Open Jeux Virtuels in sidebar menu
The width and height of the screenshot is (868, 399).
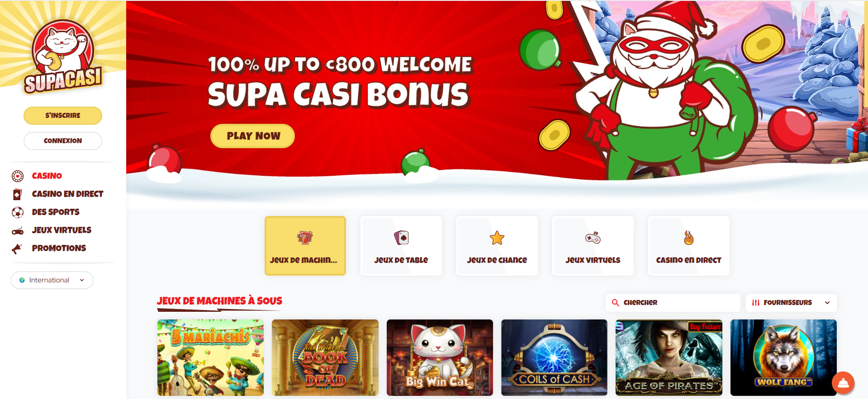coord(62,230)
